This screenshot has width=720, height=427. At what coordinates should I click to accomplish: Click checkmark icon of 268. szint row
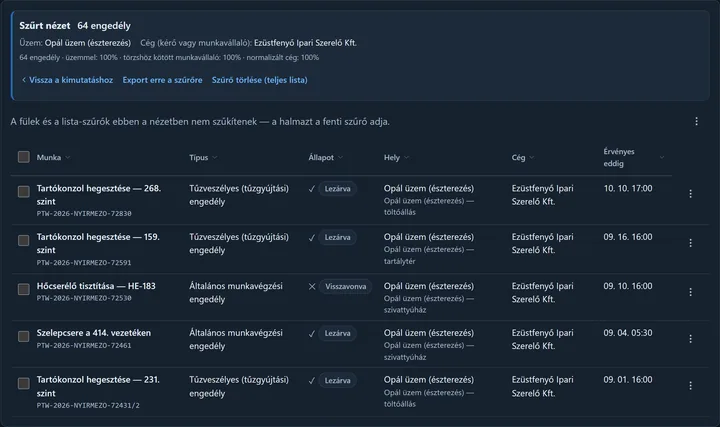[312, 189]
